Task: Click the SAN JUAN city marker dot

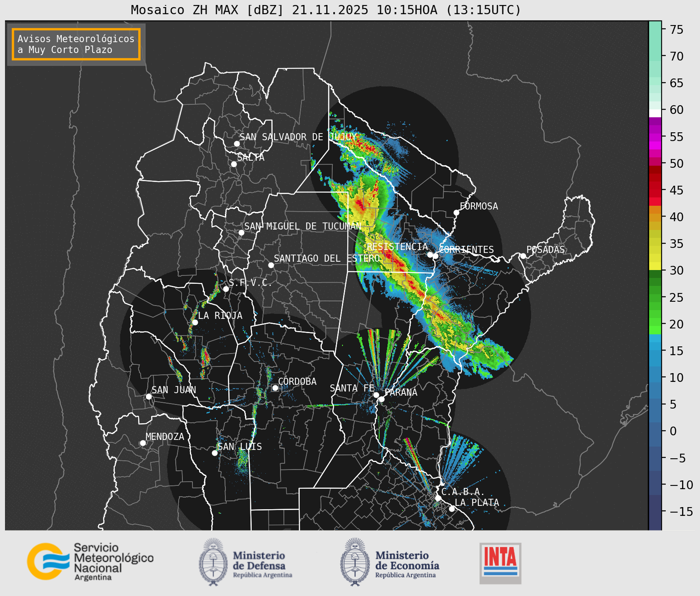Action: pyautogui.click(x=149, y=396)
